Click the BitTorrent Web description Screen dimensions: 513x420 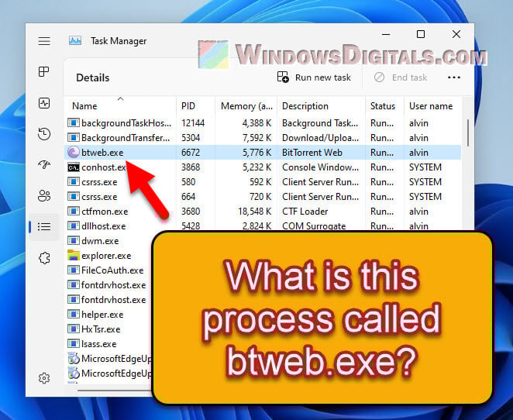(x=312, y=153)
